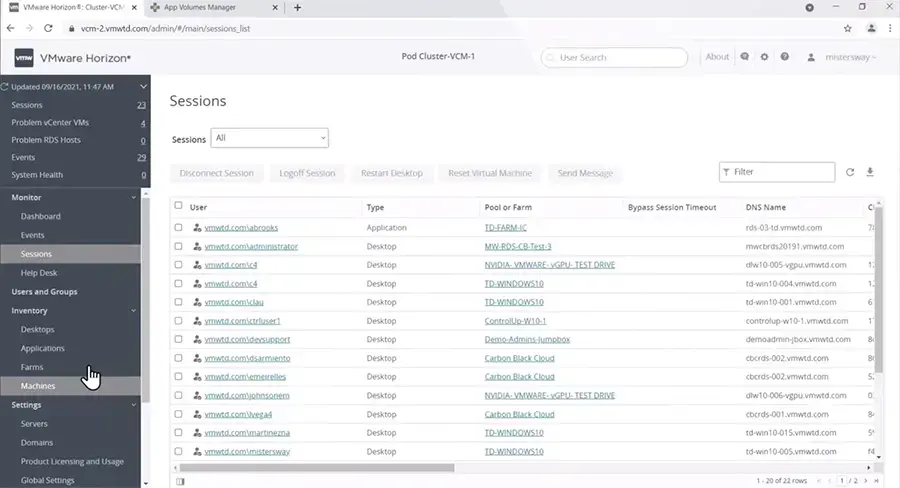The image size is (900, 488).
Task: Click the Send Message button
Action: click(585, 173)
